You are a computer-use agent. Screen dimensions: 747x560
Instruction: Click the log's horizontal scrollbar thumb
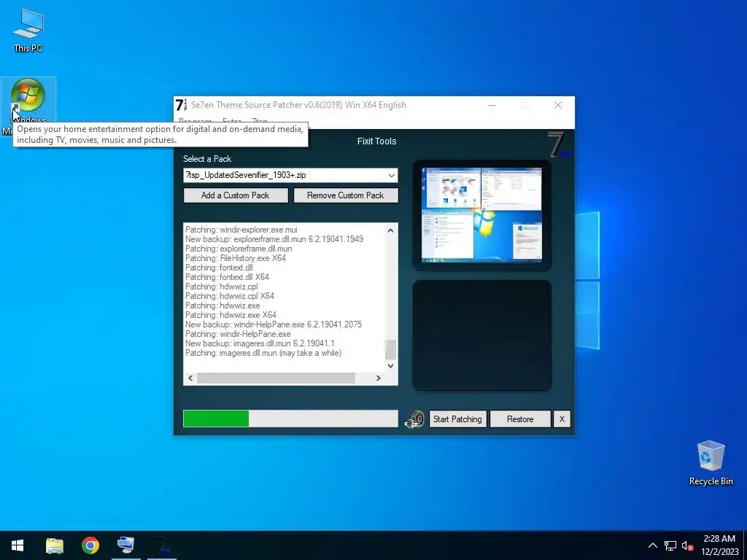[x=276, y=378]
